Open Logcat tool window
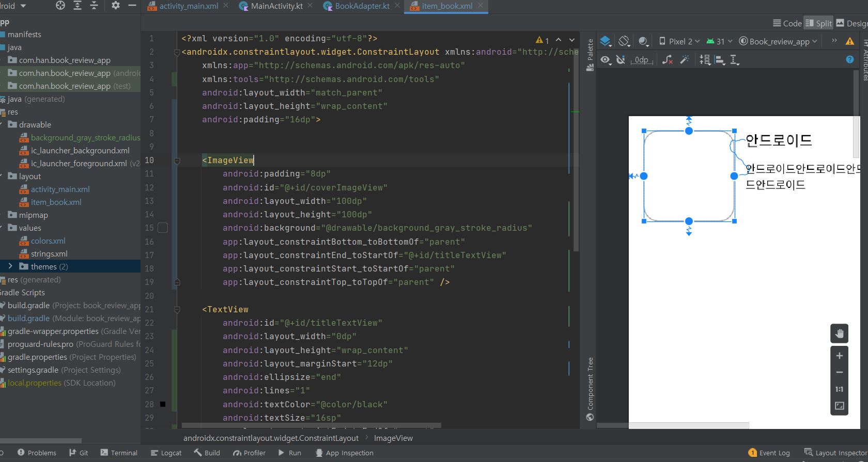Screen dimensions: 868x462 coord(166,453)
